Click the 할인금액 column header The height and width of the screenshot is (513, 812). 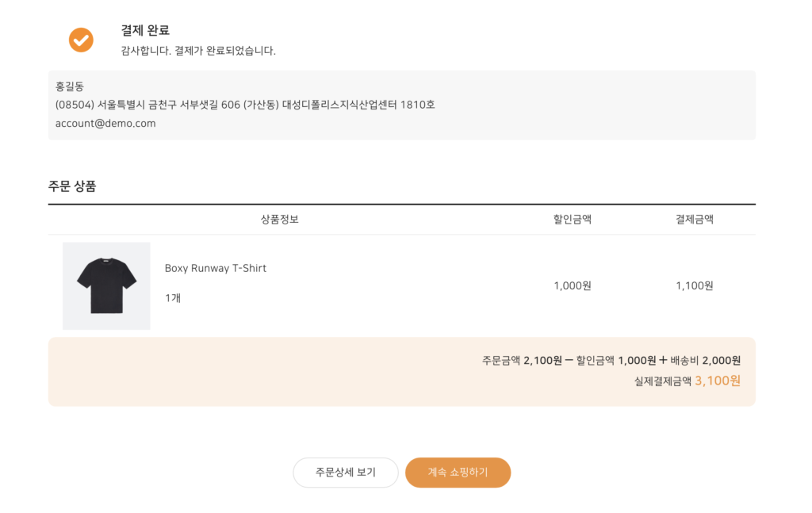coord(573,220)
